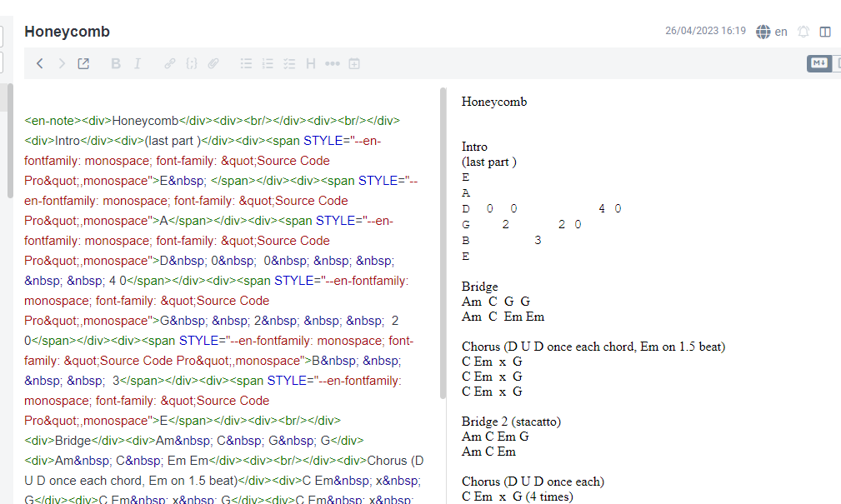Screen dimensions: 841x504
Task: Set a note alarm with bell icon
Action: 803,32
